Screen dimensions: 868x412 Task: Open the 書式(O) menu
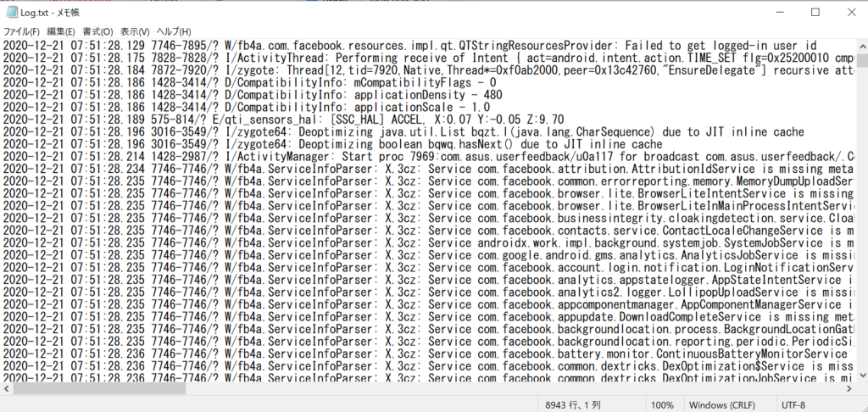(97, 31)
